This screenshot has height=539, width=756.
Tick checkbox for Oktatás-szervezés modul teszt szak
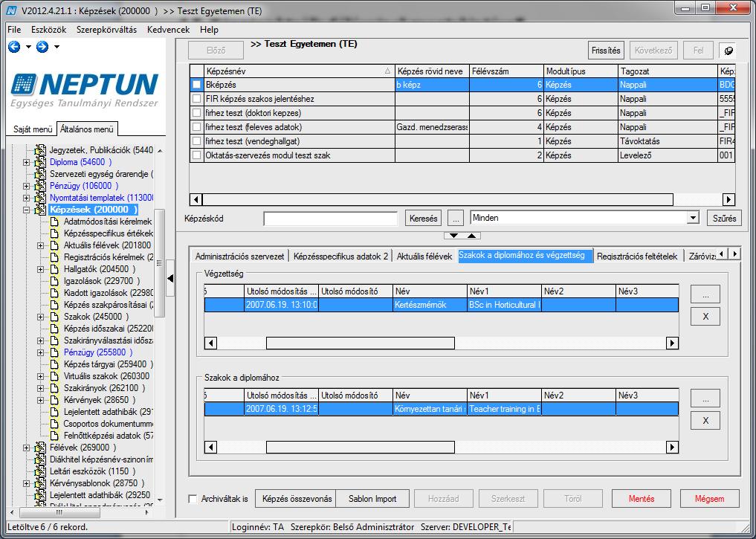tap(197, 155)
